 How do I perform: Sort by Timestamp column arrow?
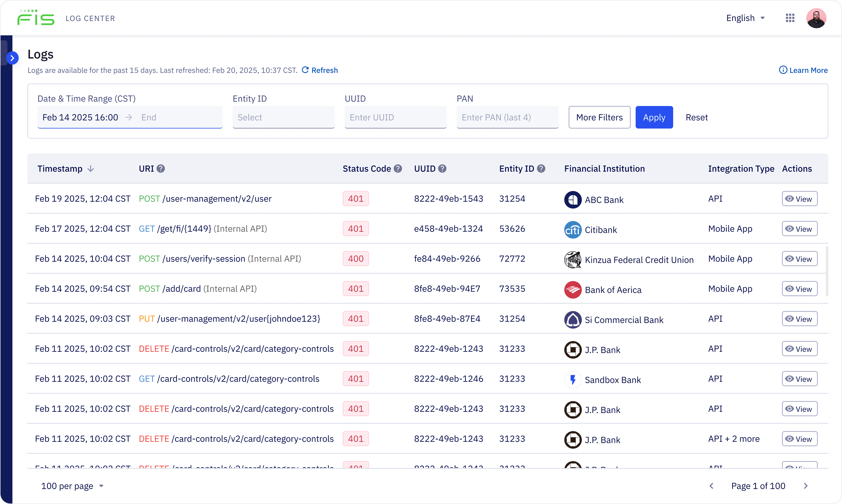[x=90, y=169]
